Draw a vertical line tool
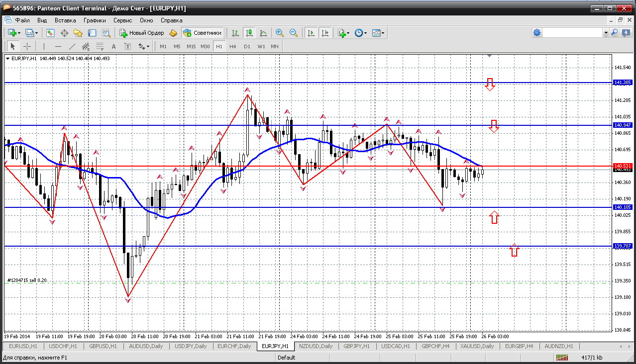Viewport: 636px width, 364px height. (x=44, y=46)
